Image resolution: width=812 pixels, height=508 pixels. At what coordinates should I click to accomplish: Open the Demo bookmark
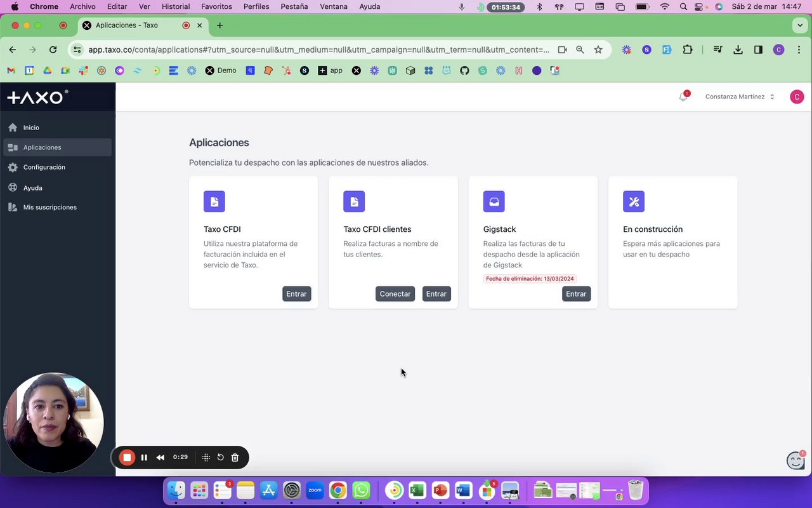pyautogui.click(x=221, y=70)
